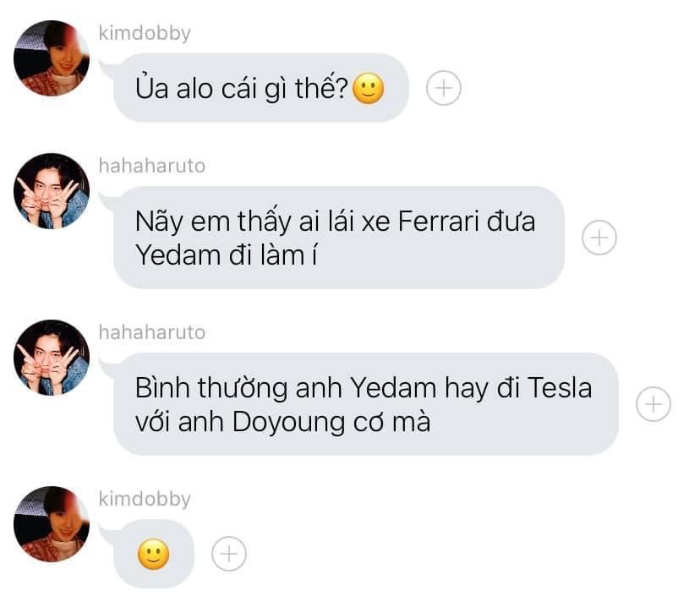The height and width of the screenshot is (602, 700).
Task: Open hahaharuto's name above the Ferrari message
Action: [152, 166]
